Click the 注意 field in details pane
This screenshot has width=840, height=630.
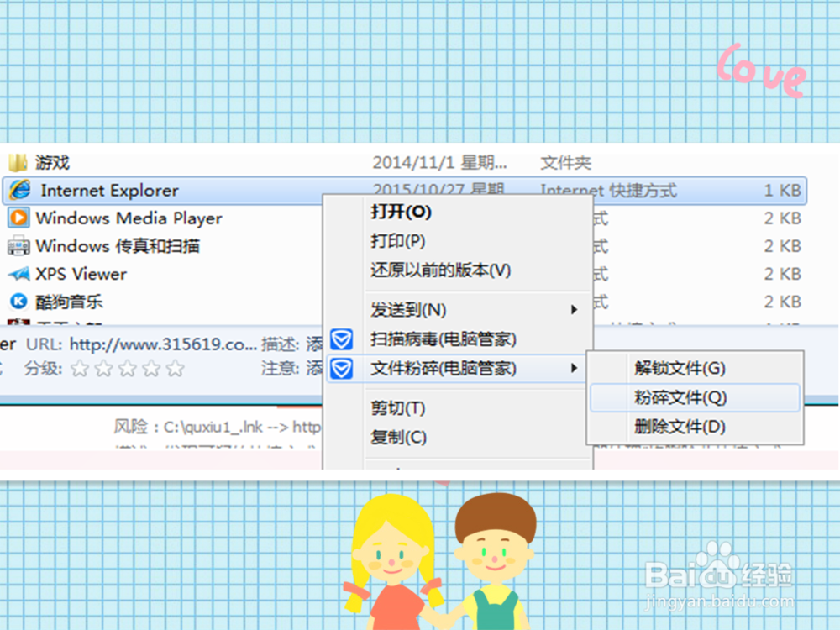tap(291, 369)
